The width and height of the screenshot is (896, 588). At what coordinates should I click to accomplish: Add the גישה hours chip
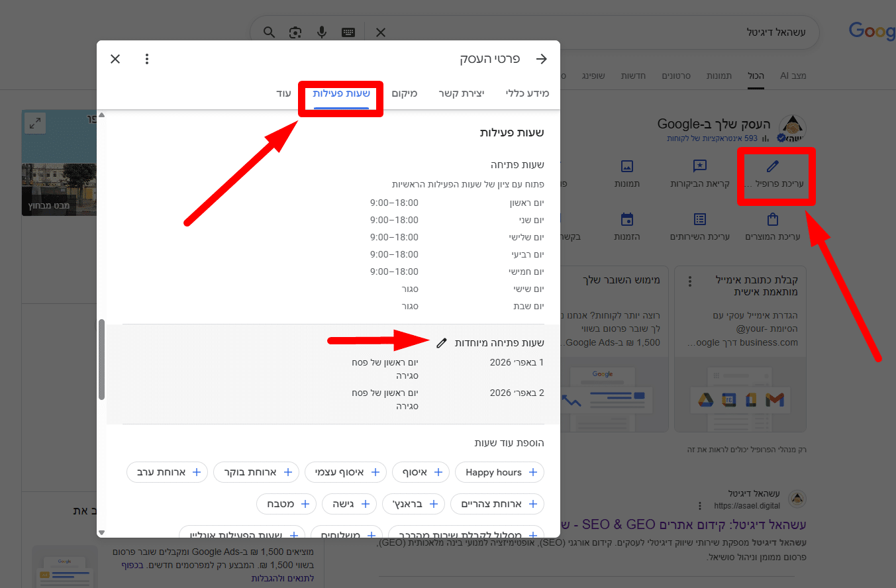[x=350, y=504]
